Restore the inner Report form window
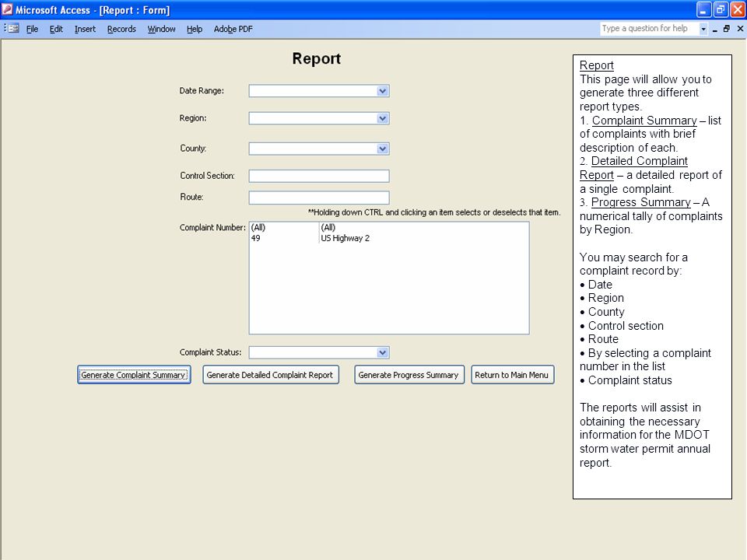747x560 pixels. point(727,29)
